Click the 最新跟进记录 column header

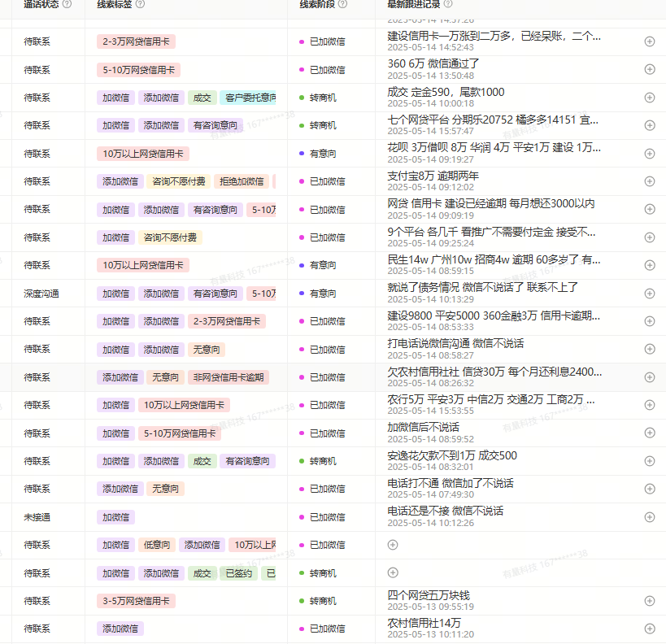pyautogui.click(x=414, y=4)
